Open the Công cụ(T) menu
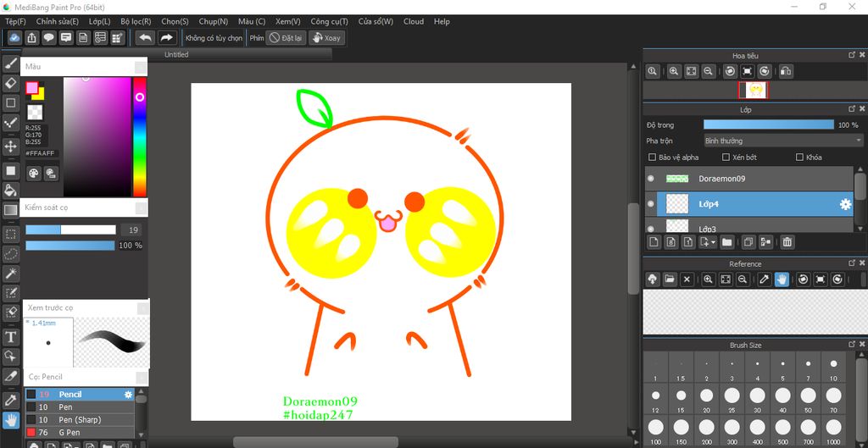Viewport: 868px width, 448px height. point(329,21)
